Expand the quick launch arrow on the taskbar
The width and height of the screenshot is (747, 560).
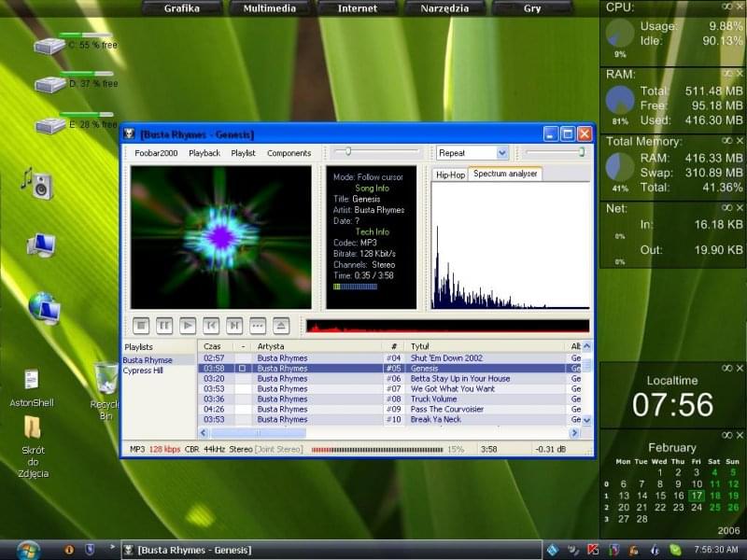coord(112,547)
